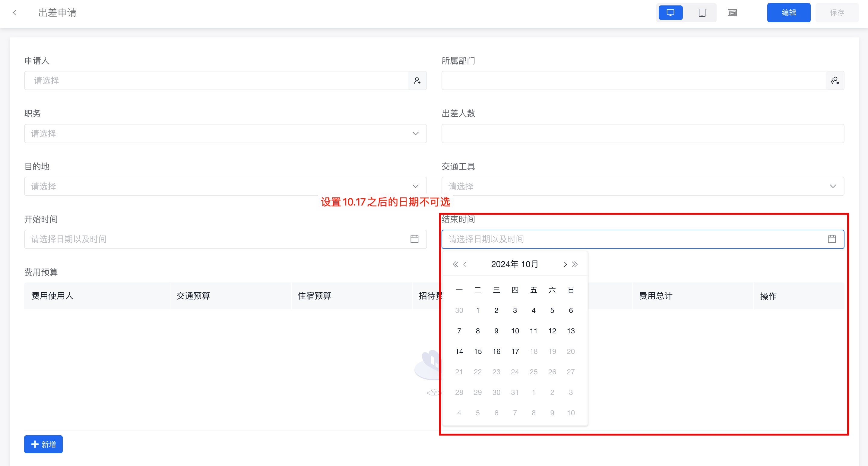The image size is (868, 466).
Task: Click the 所属部门 input field
Action: click(x=633, y=80)
